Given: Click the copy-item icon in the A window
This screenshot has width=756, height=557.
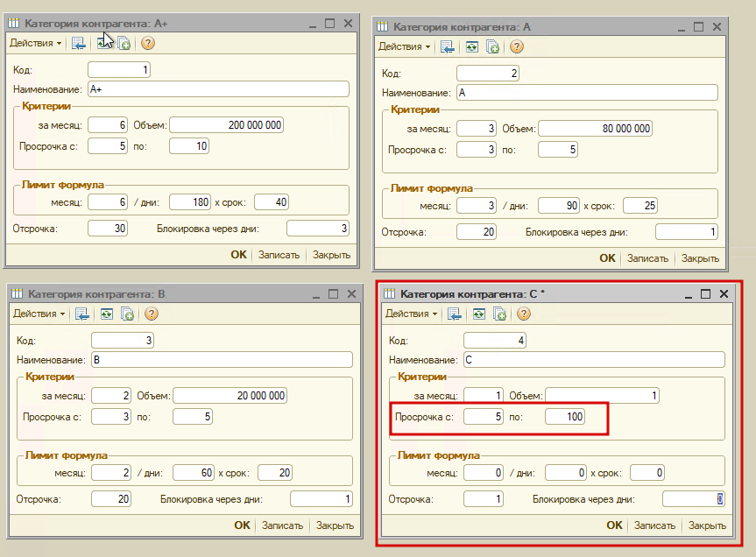Looking at the screenshot, I should pos(492,46).
